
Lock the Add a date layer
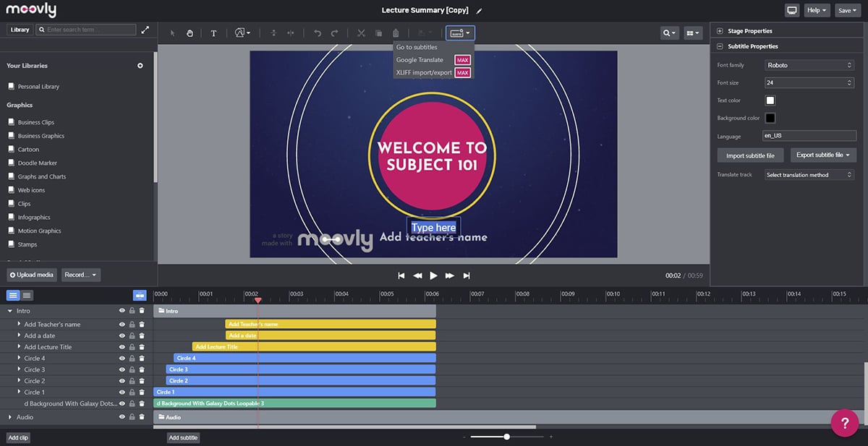click(x=132, y=336)
